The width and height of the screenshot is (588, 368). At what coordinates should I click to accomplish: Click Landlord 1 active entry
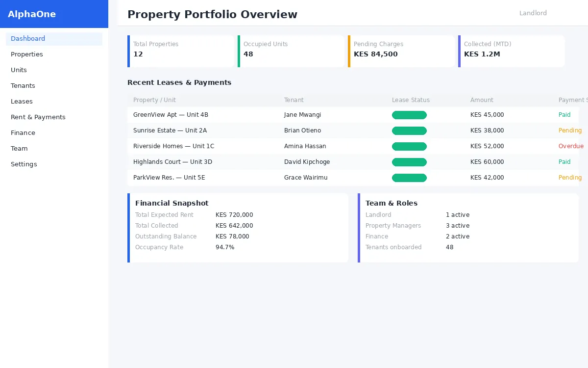pyautogui.click(x=417, y=215)
